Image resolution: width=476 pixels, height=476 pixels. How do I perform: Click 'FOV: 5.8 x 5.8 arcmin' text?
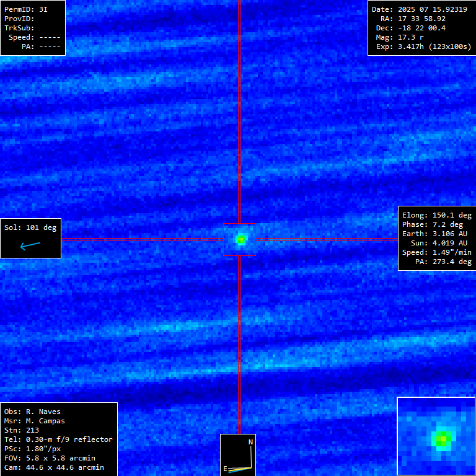(x=50, y=458)
